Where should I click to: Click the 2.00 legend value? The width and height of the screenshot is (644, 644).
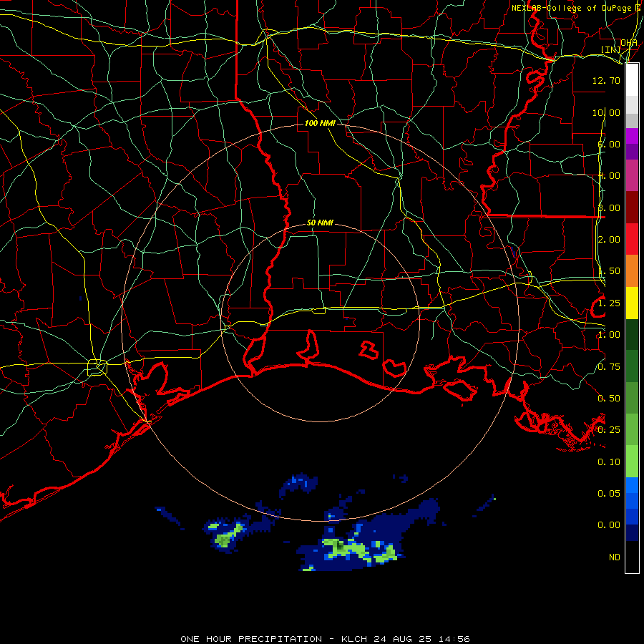tap(609, 240)
